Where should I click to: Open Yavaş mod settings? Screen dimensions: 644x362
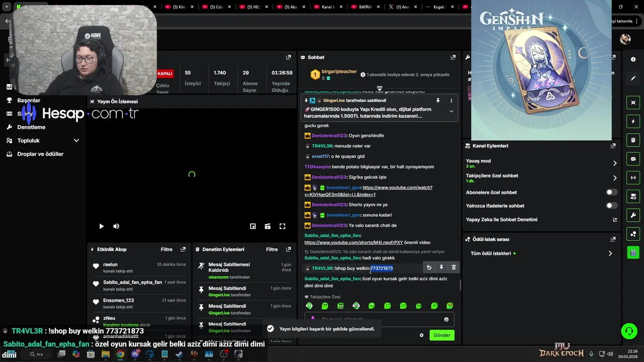click(541, 163)
